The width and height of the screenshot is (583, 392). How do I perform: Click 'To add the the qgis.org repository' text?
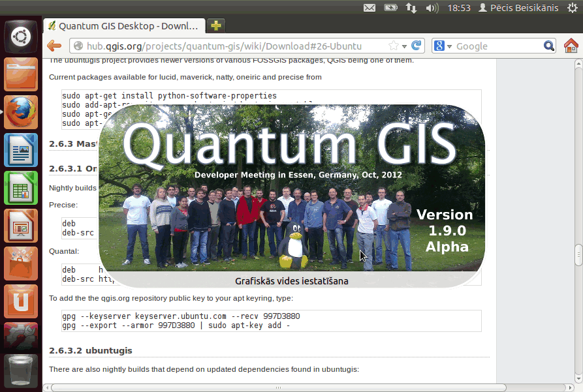pyautogui.click(x=171, y=298)
